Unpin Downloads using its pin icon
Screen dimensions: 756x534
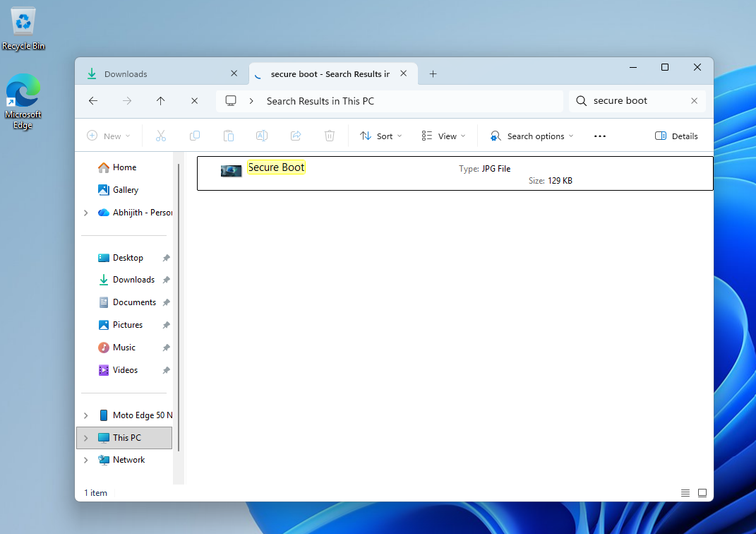pos(167,280)
